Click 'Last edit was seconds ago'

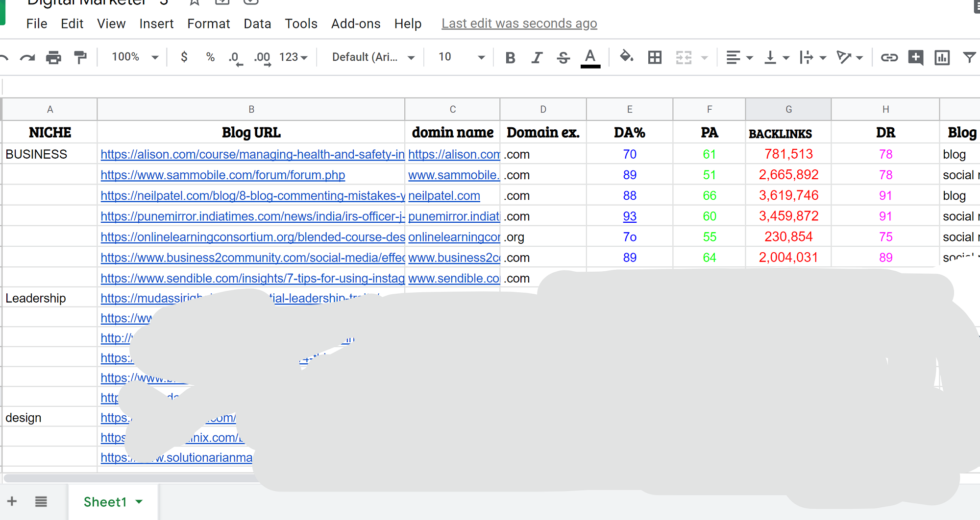519,23
